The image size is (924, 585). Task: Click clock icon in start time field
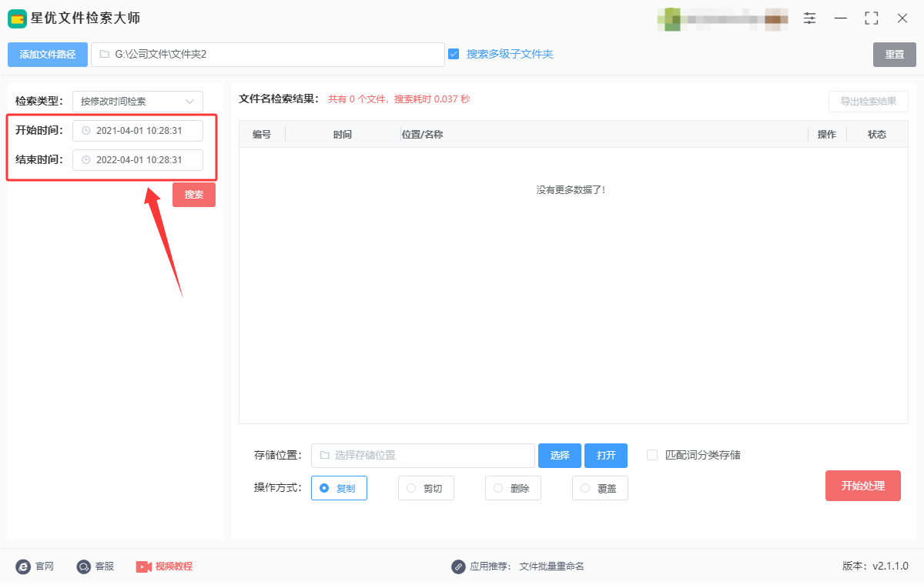[x=86, y=131]
